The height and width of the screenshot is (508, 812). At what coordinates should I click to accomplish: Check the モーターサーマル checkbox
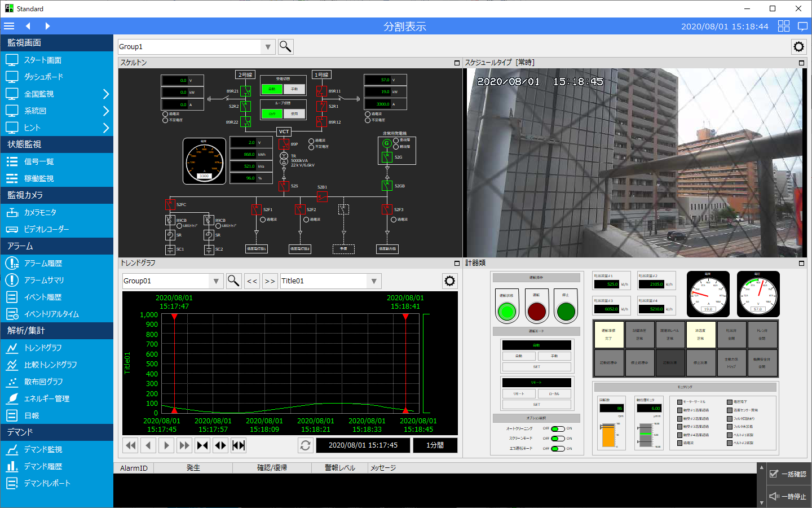coord(680,402)
